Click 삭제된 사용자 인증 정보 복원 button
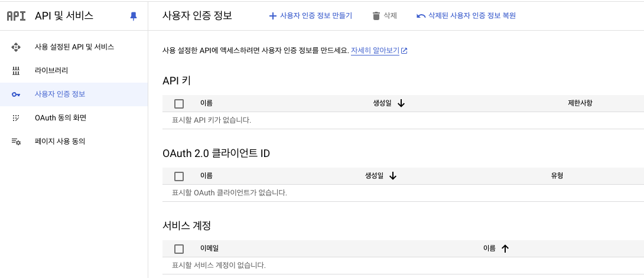644x278 pixels. pos(466,16)
